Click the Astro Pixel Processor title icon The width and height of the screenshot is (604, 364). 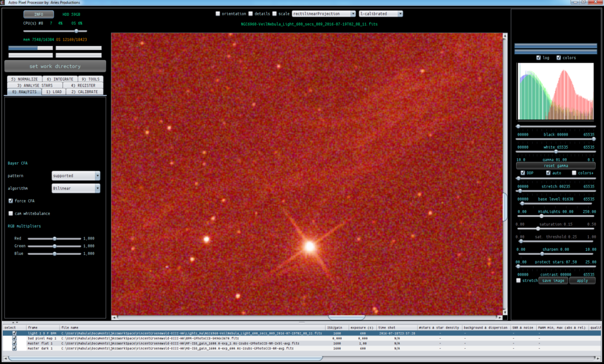coord(3,2)
